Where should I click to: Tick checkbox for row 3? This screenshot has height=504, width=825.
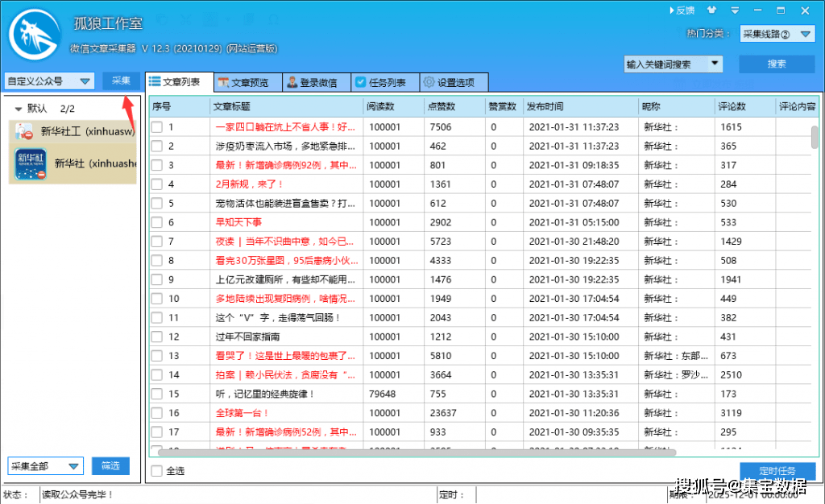(157, 165)
